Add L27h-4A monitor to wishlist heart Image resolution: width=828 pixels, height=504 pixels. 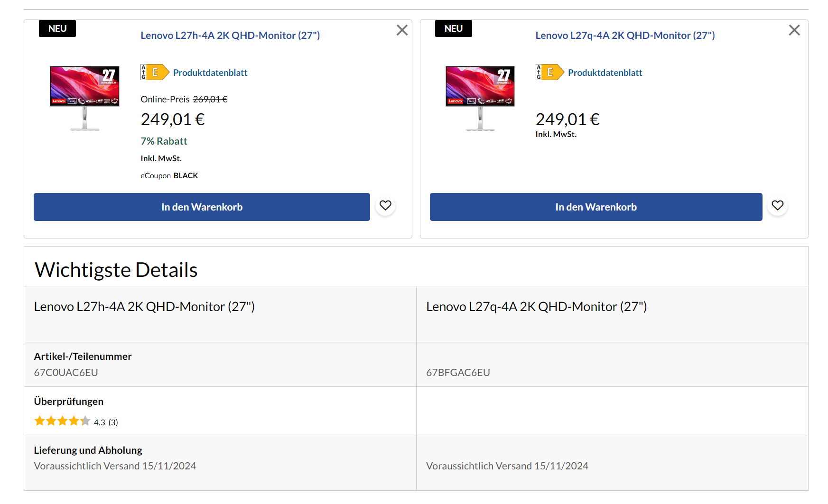(385, 206)
